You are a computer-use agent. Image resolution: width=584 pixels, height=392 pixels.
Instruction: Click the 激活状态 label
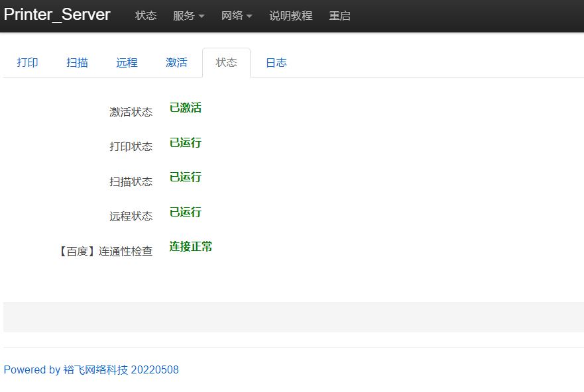click(131, 112)
